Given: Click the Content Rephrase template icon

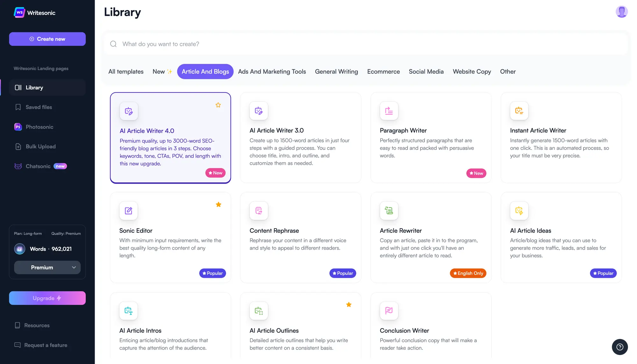Looking at the screenshot, I should (259, 211).
